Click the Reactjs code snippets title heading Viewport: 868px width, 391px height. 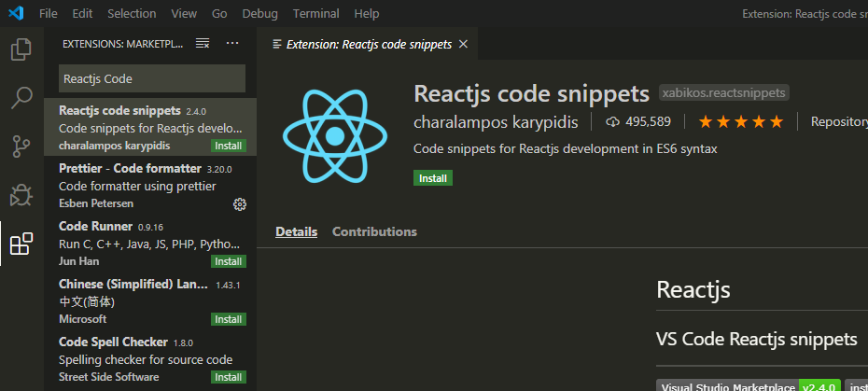[531, 93]
